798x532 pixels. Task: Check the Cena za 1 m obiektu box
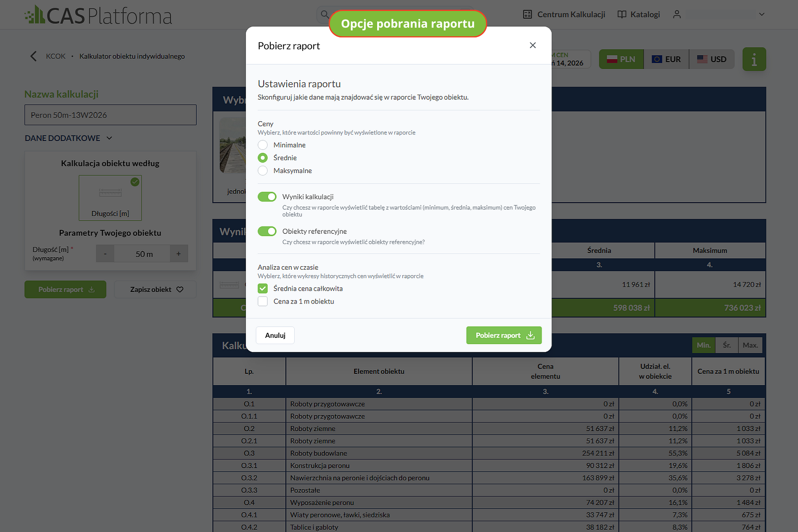(x=263, y=301)
